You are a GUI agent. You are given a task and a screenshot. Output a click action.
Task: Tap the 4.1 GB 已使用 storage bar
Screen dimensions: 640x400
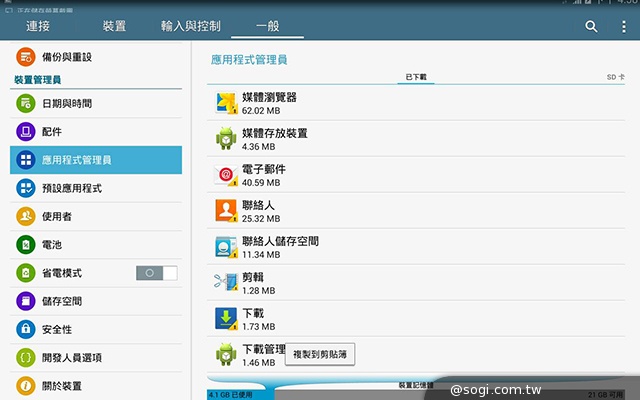point(240,394)
